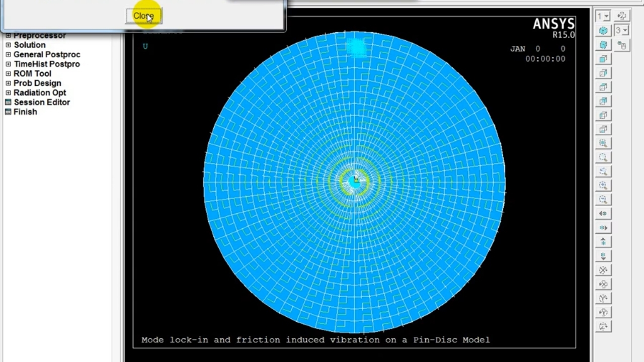Pan the model left
Viewport: 644px width, 362px height.
pos(603,214)
